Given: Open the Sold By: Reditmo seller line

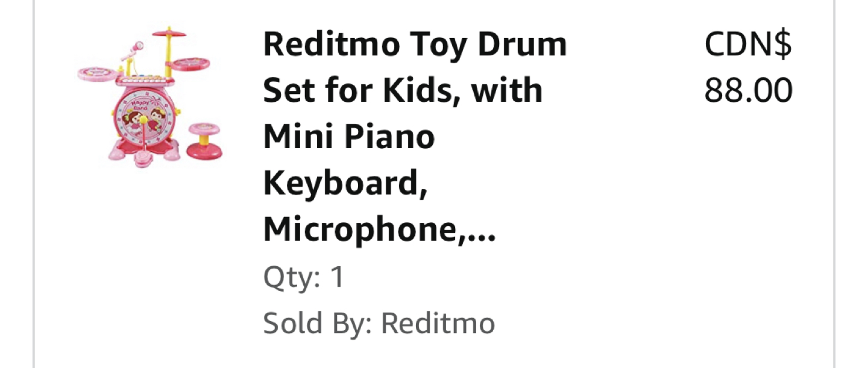Looking at the screenshot, I should click(x=379, y=323).
